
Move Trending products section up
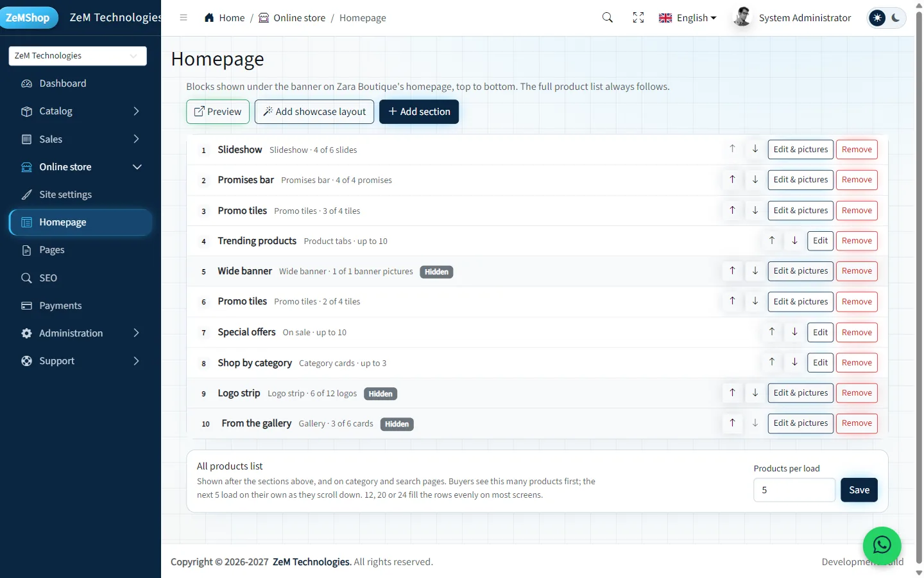tap(772, 241)
